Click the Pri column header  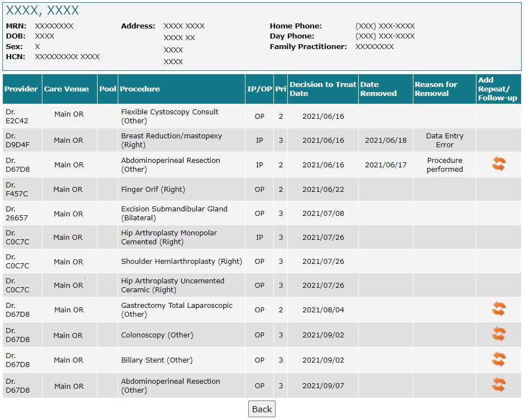(x=281, y=89)
